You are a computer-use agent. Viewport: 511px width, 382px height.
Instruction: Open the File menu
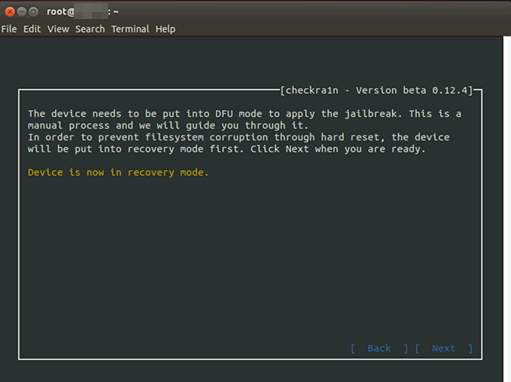click(x=9, y=29)
